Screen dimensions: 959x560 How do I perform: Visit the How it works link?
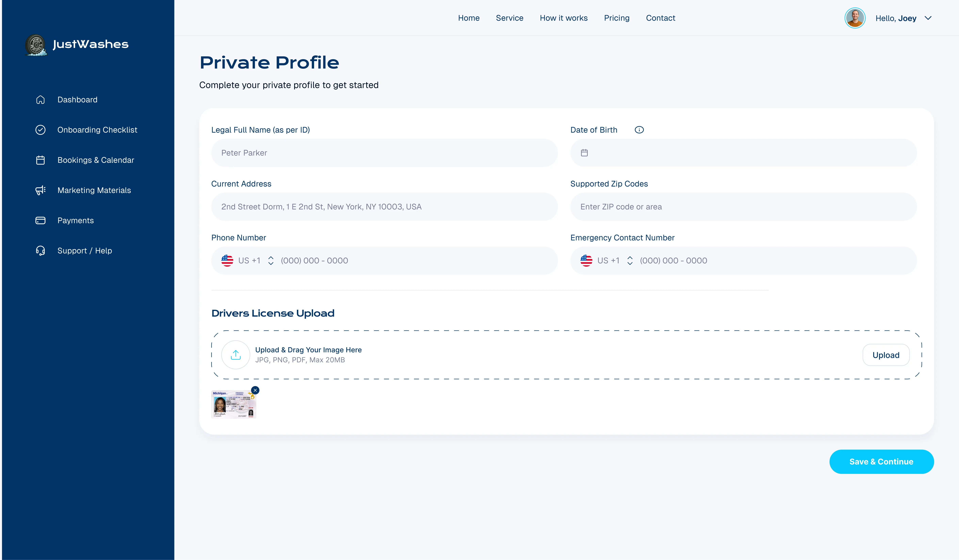point(564,18)
